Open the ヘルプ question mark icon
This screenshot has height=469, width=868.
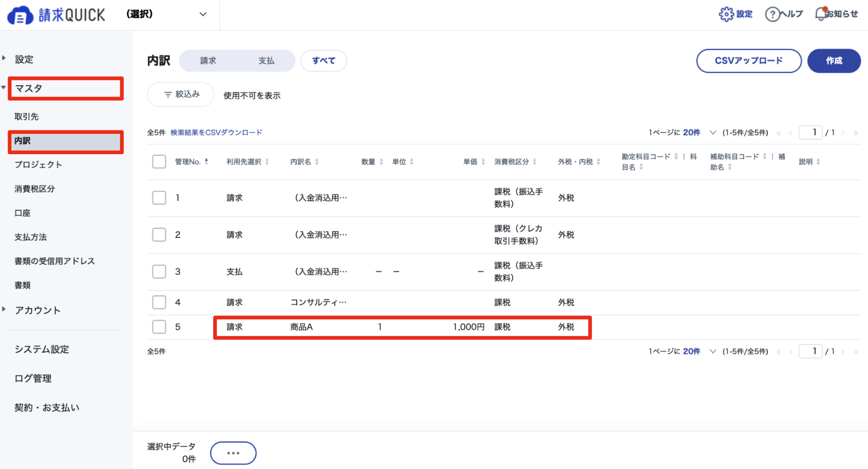point(772,14)
